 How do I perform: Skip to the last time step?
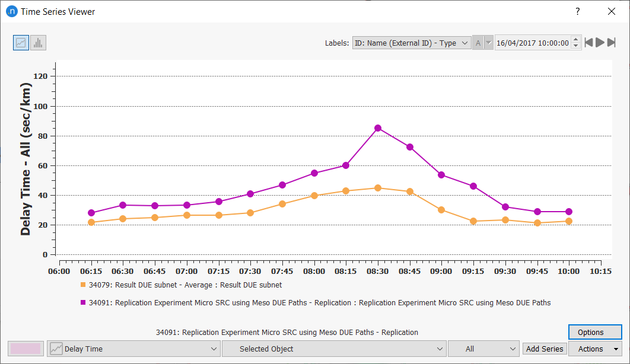pos(611,43)
